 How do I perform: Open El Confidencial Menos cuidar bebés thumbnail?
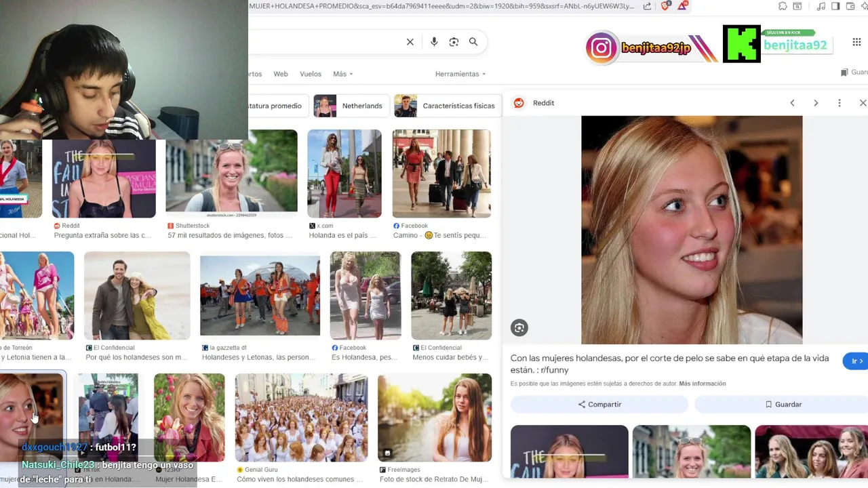pos(452,296)
